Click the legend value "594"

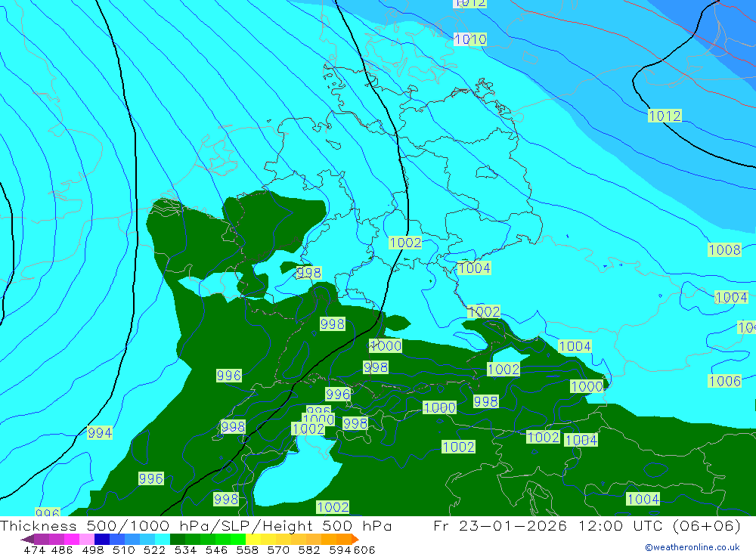[340, 549]
